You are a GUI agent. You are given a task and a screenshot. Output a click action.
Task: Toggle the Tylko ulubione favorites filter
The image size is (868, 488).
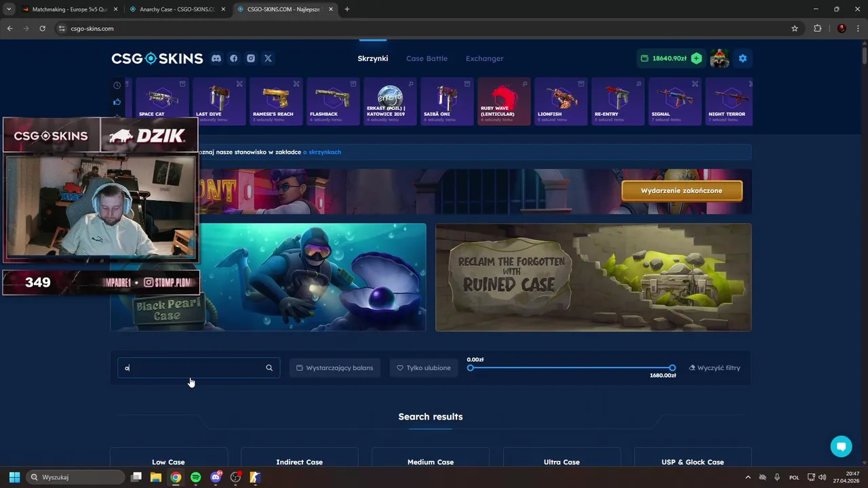point(424,368)
